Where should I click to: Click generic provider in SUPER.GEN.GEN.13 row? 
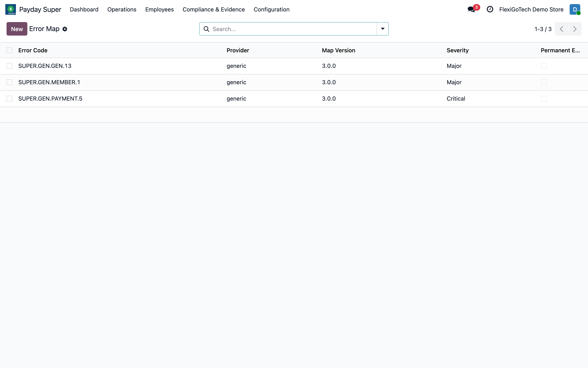[x=236, y=66]
